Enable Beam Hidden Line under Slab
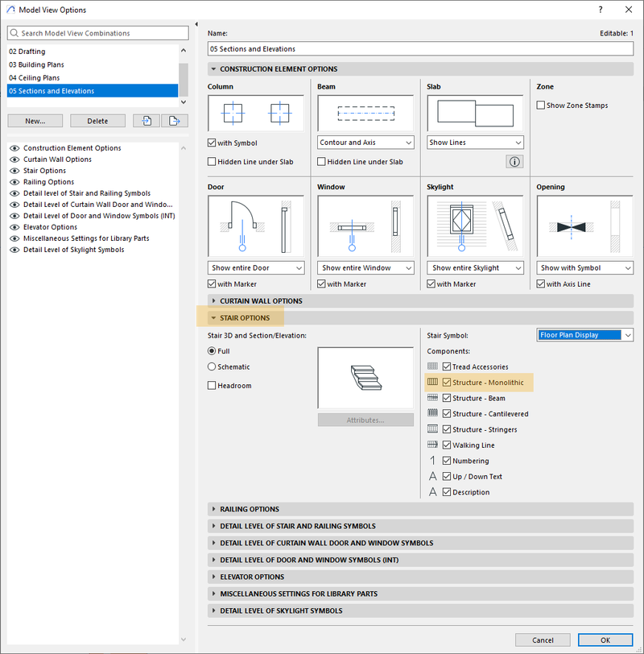 tap(321, 161)
